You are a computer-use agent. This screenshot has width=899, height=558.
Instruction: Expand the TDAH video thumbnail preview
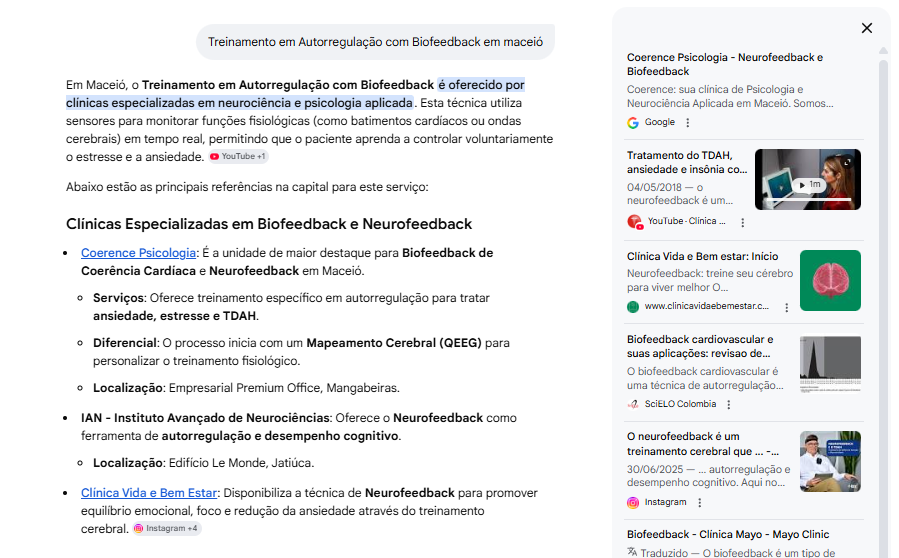coord(847,162)
